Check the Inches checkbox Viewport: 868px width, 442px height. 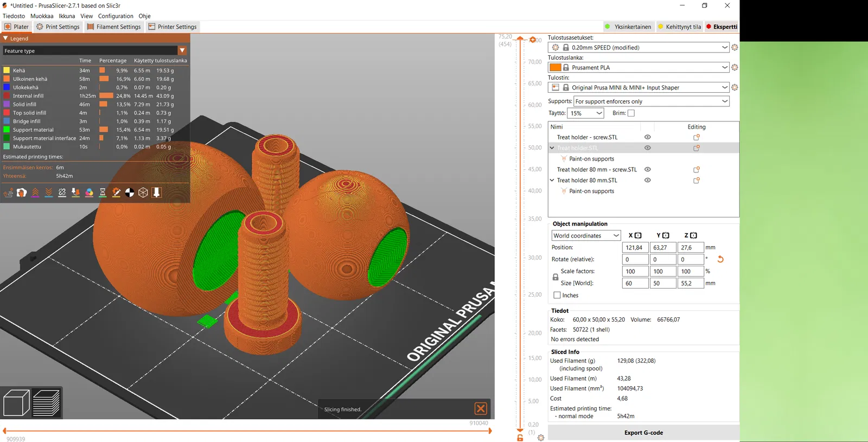(557, 296)
